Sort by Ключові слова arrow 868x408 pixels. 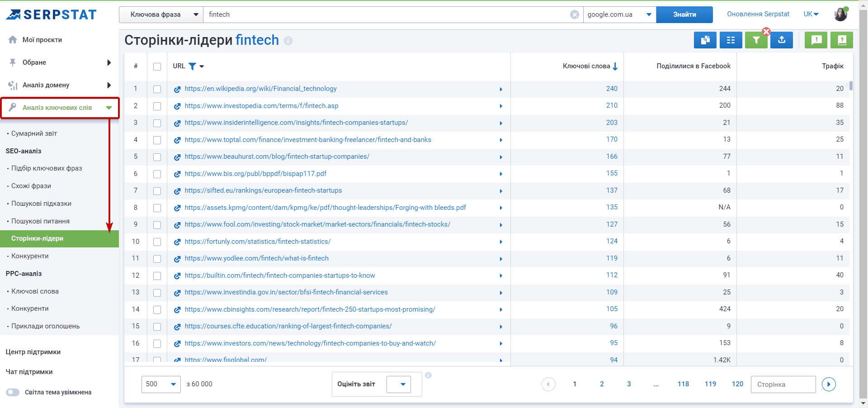[615, 66]
